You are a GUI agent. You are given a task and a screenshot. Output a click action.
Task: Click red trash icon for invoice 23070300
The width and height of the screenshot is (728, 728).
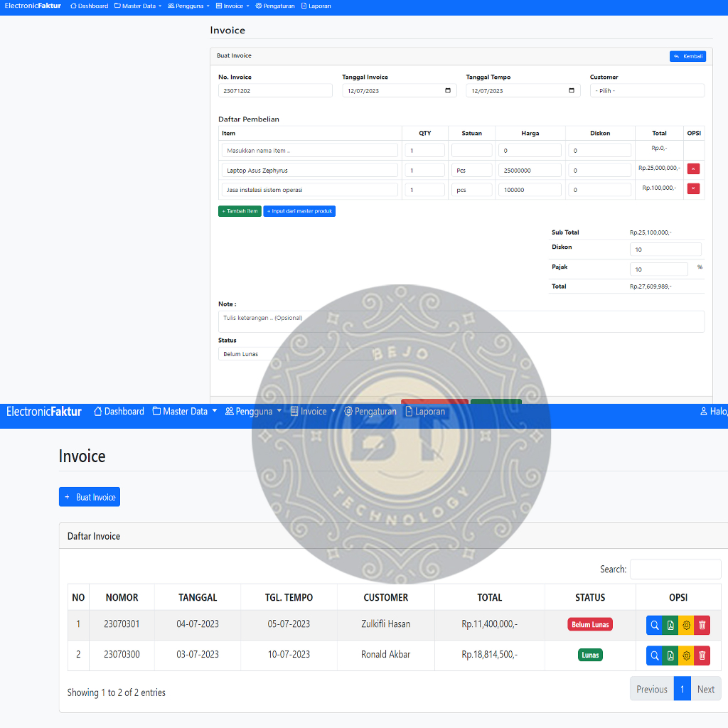tap(702, 655)
